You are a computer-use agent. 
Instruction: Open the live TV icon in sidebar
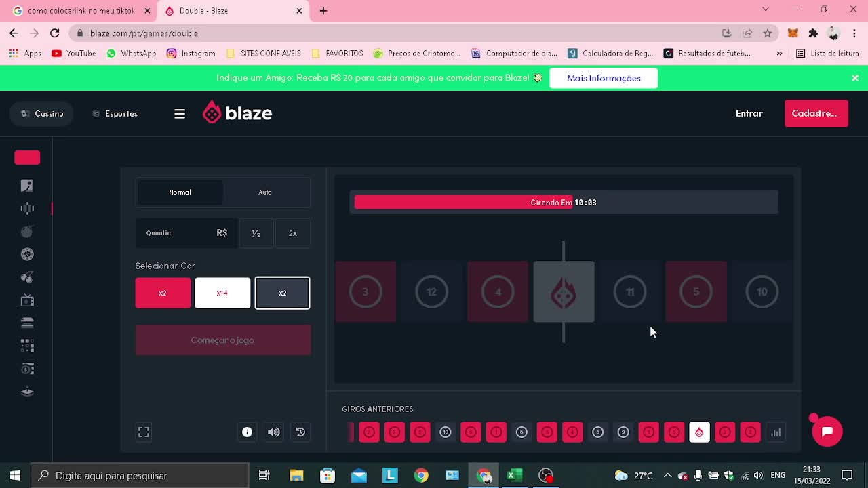27,300
